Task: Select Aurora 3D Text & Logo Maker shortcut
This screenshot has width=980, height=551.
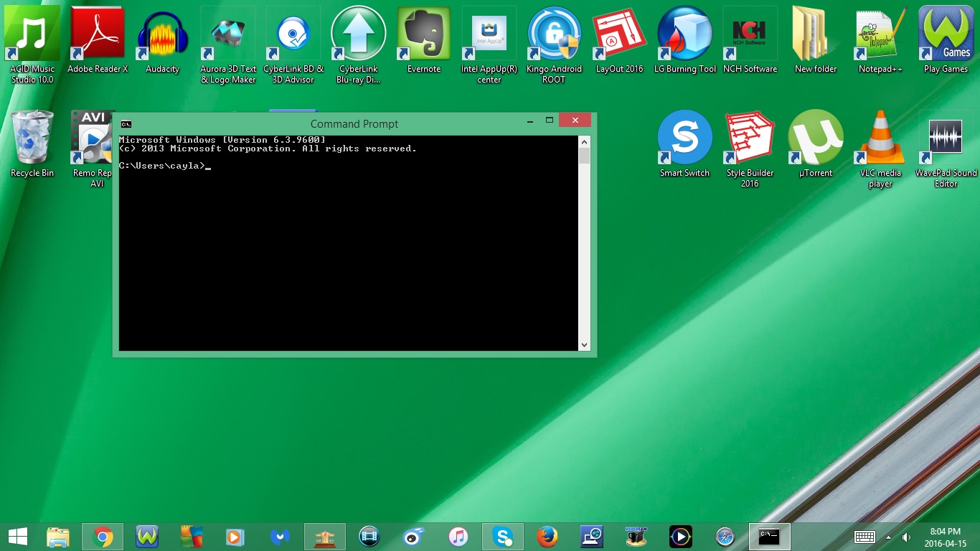Action: pyautogui.click(x=228, y=44)
